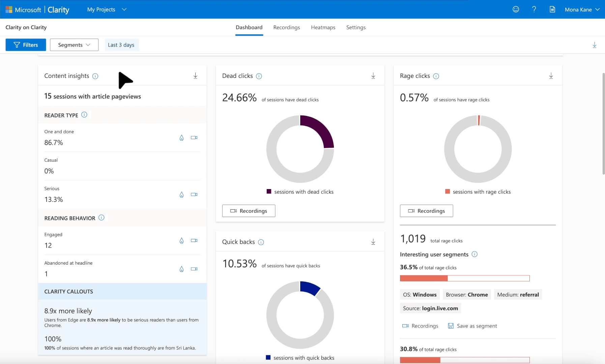Open the Segments dropdown
The height and width of the screenshot is (364, 605).
(74, 45)
